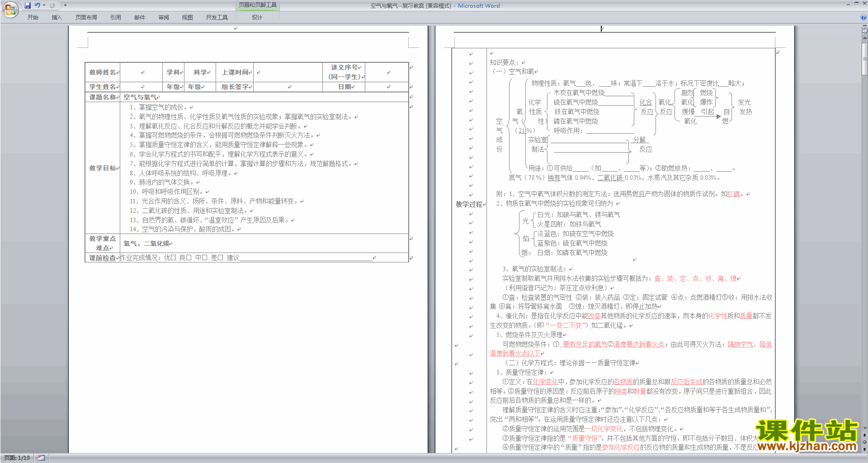868x463 pixels.
Task: Check the 良 checkbox in 作业完成情况
Action: click(x=189, y=258)
